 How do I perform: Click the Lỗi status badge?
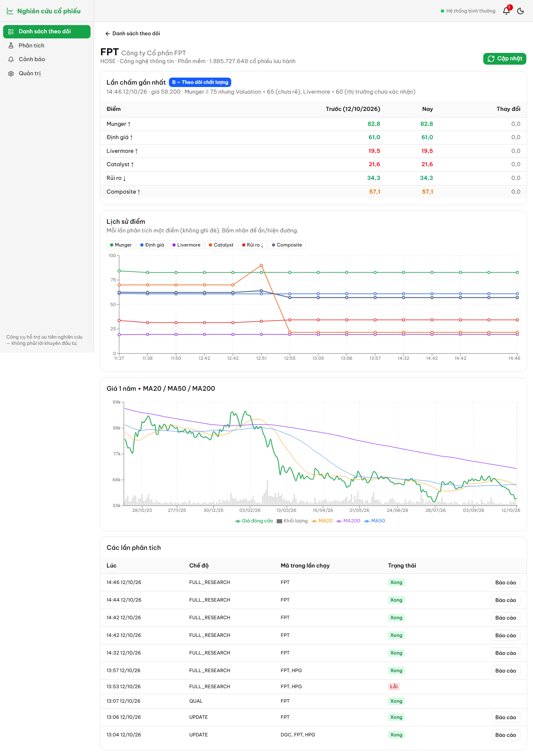394,687
